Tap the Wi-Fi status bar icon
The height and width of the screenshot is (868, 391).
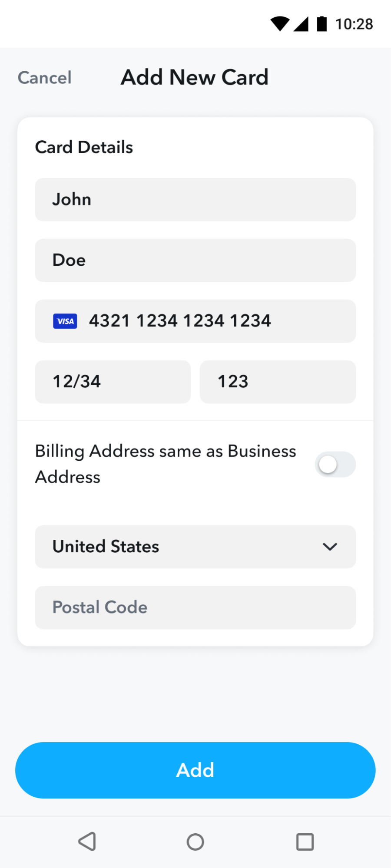[280, 24]
